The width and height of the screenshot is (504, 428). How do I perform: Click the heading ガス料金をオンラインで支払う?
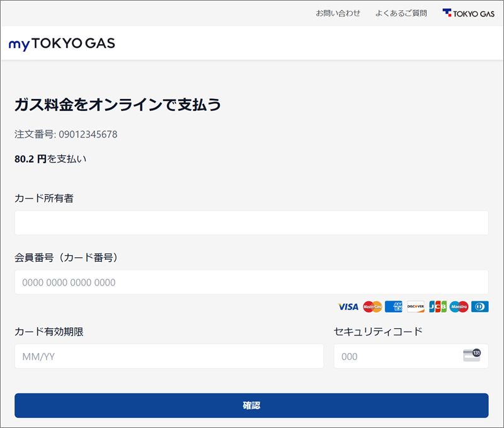(x=118, y=105)
